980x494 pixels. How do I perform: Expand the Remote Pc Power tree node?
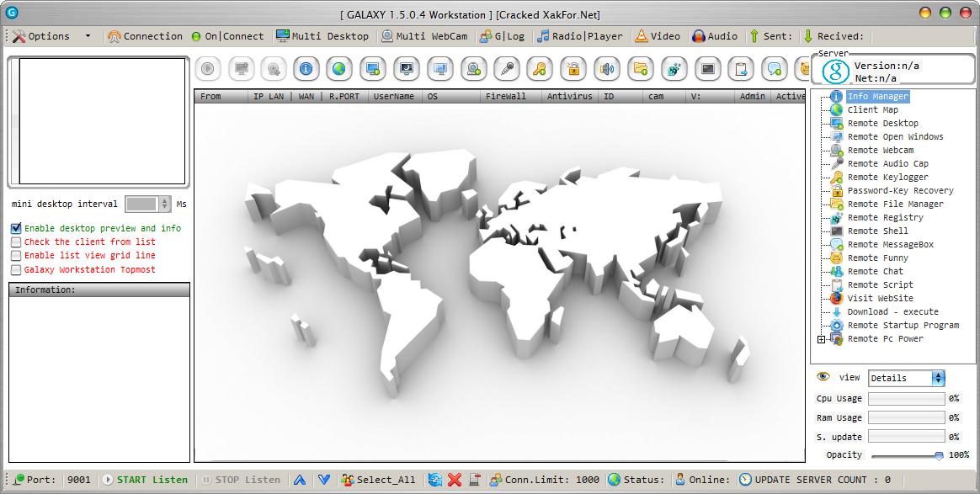pyautogui.click(x=821, y=339)
